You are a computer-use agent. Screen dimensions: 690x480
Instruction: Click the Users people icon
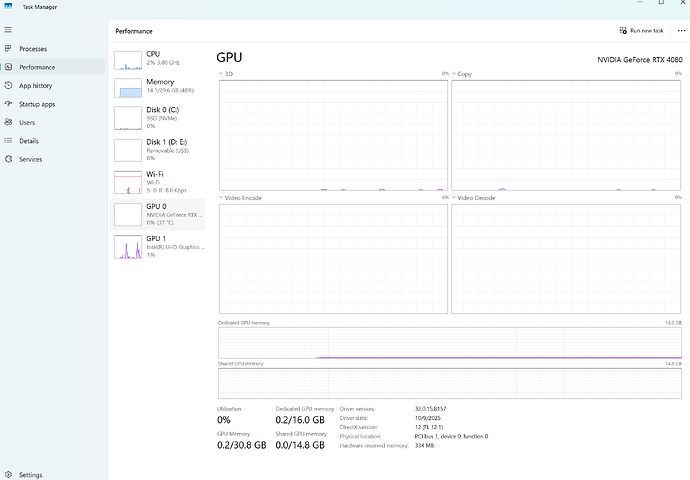(8, 122)
